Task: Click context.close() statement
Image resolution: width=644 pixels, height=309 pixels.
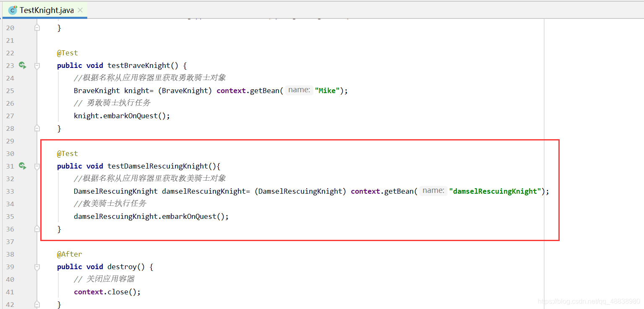Action: click(x=107, y=292)
